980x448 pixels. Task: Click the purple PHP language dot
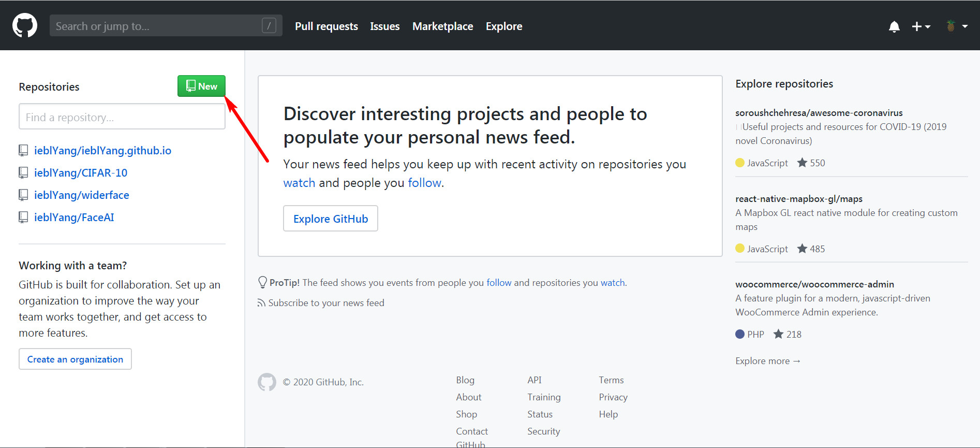[x=740, y=334]
